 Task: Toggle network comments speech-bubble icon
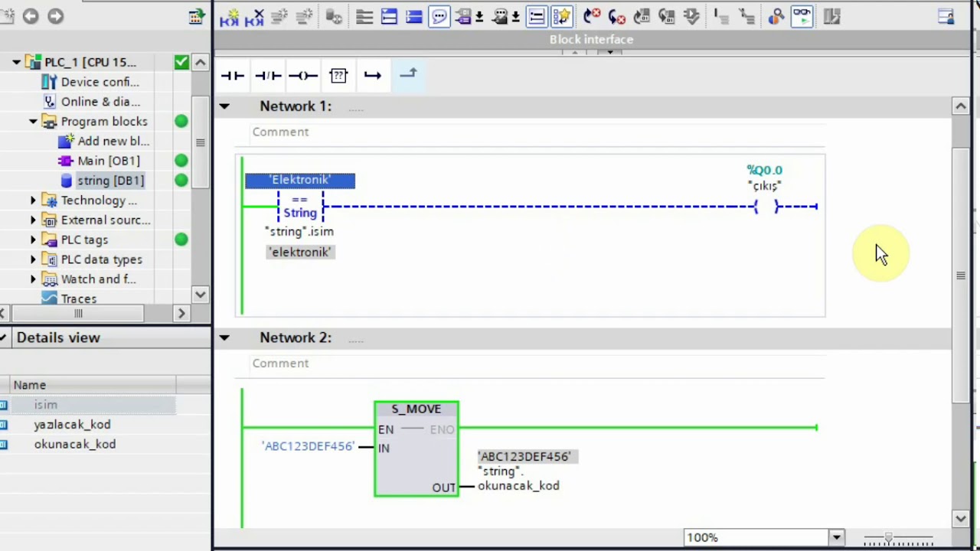pos(439,16)
